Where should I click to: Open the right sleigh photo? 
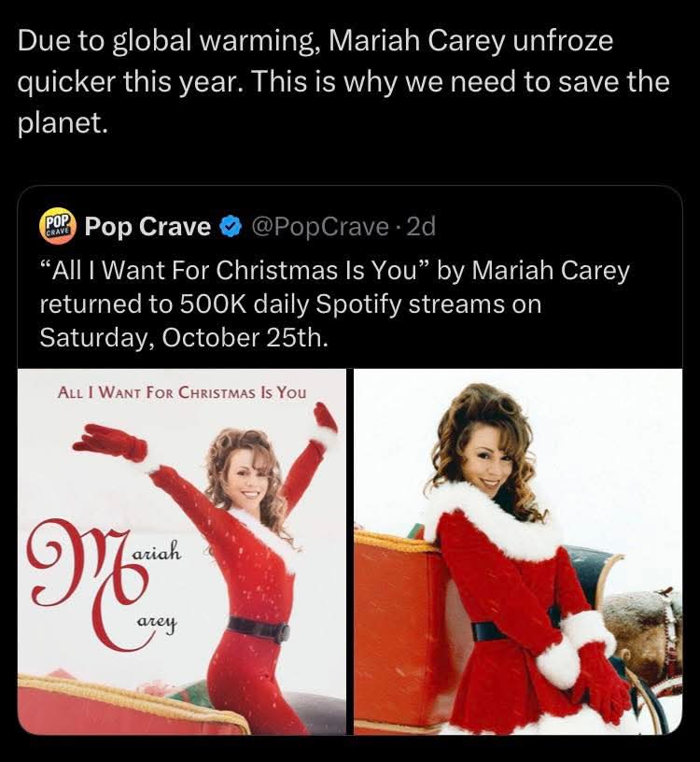coord(518,551)
